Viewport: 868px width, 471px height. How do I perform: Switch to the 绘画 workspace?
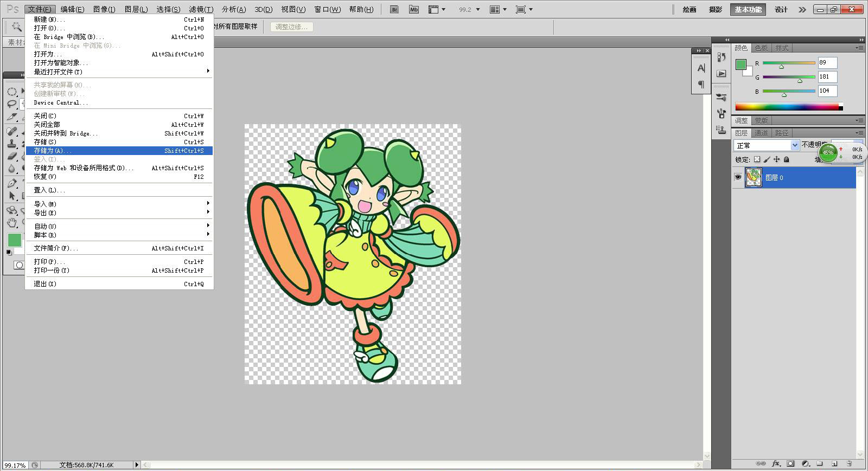click(690, 9)
